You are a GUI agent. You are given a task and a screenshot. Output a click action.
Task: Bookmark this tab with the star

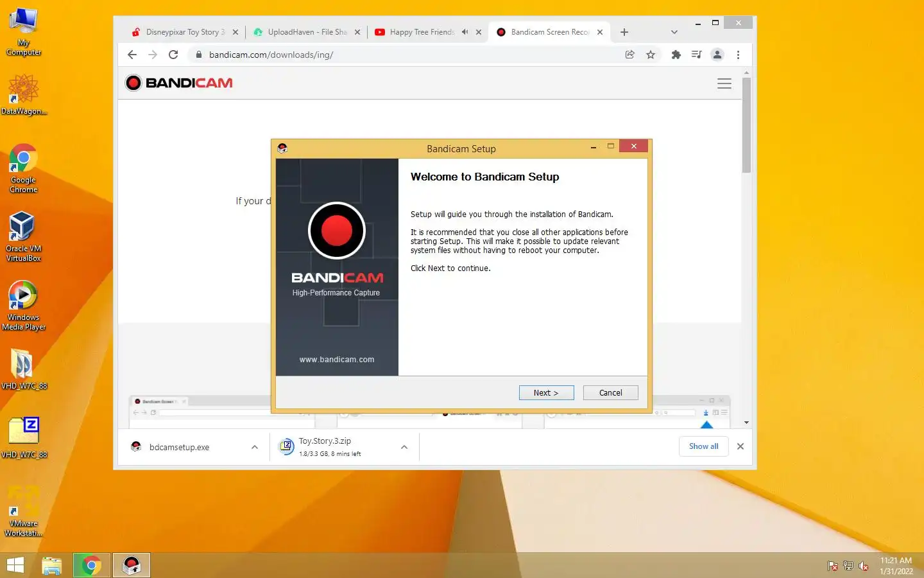(x=651, y=55)
